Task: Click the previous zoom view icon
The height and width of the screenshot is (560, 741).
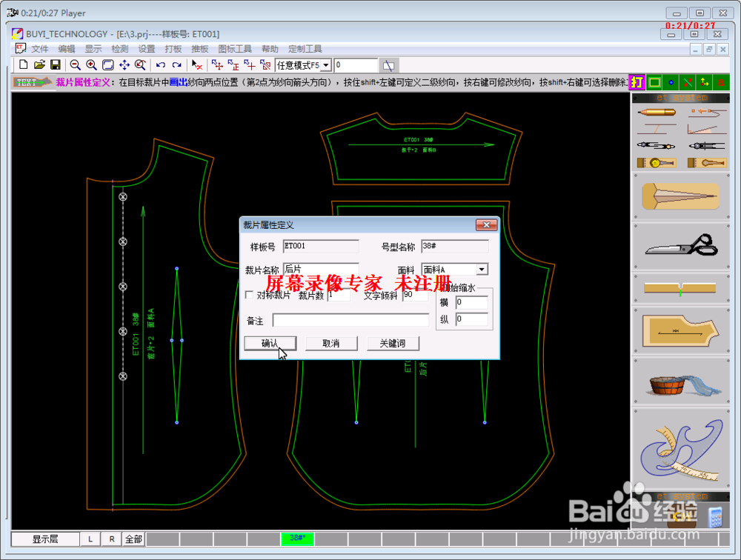Action: [140, 64]
